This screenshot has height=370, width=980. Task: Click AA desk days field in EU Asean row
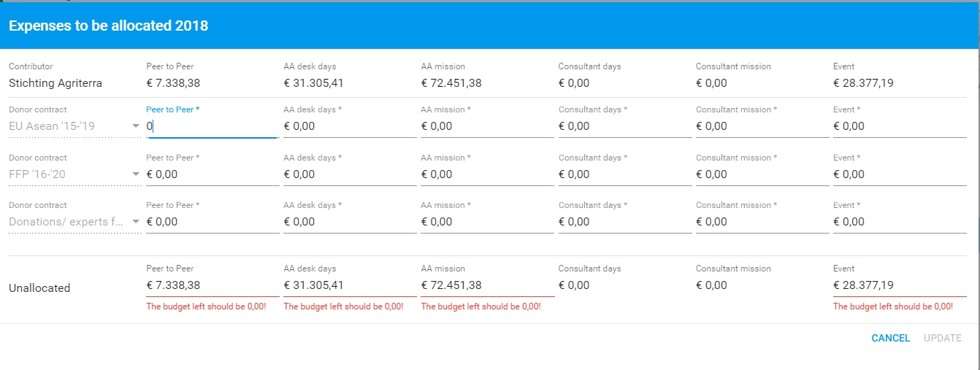point(349,126)
